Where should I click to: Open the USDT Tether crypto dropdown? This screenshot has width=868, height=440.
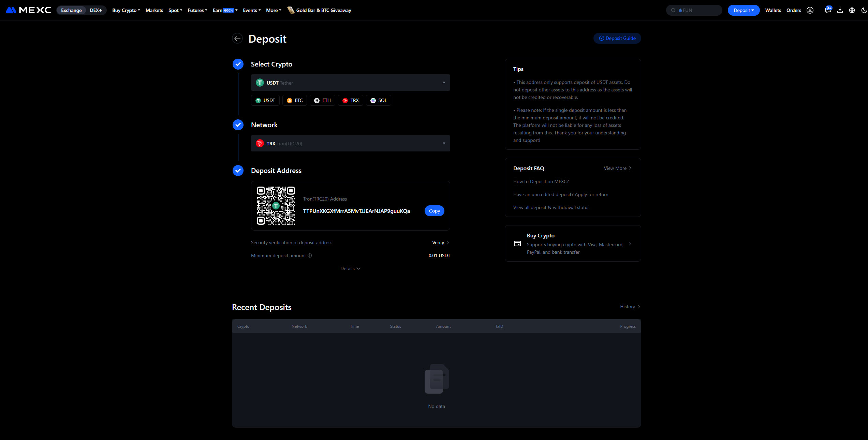[x=351, y=83]
